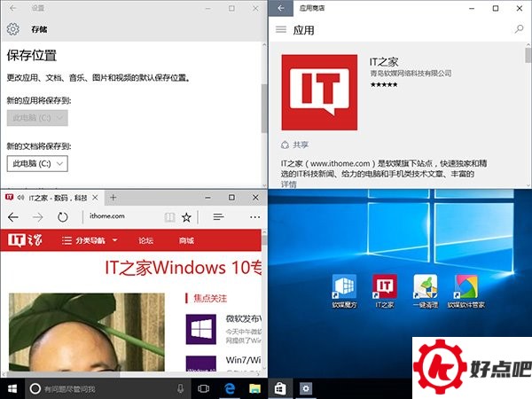The image size is (532, 399).
Task: Open the Store hamburger menu
Action: [281, 29]
